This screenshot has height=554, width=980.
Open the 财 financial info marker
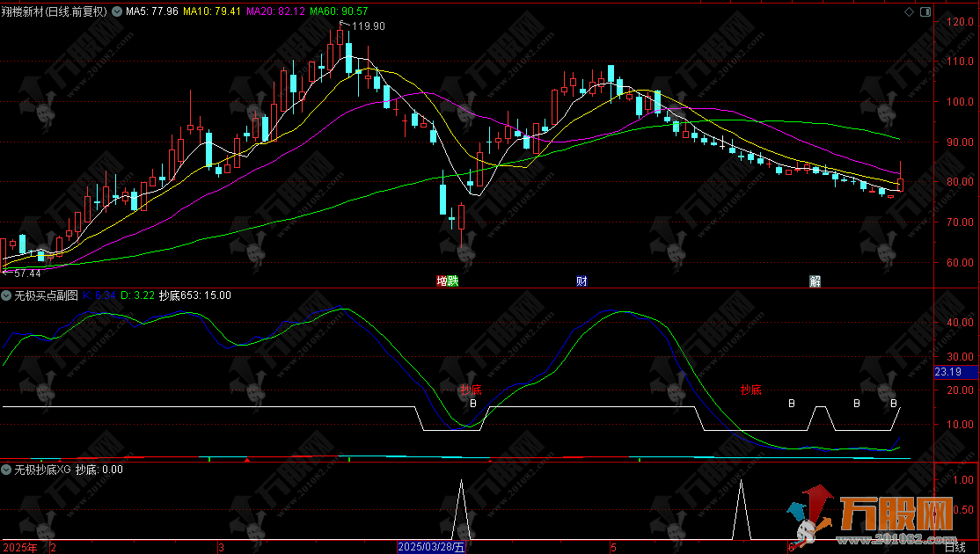pos(581,281)
